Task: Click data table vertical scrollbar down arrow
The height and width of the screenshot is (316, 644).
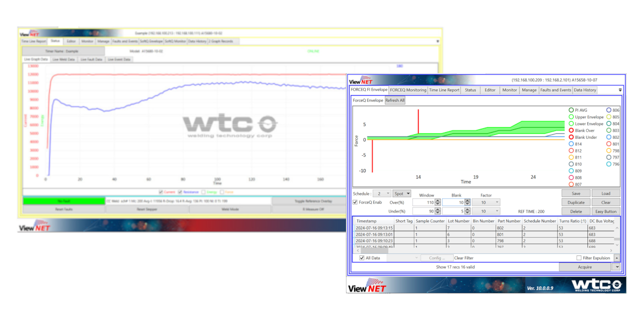Action: tap(617, 245)
